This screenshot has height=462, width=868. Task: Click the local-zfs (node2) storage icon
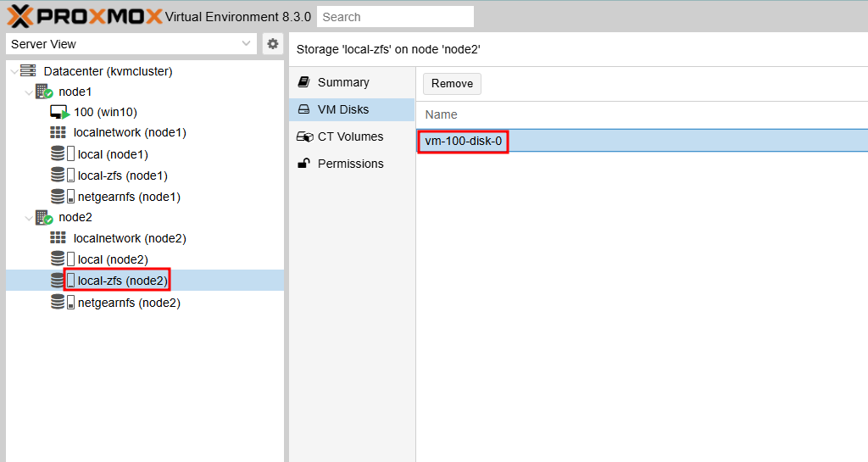click(62, 281)
